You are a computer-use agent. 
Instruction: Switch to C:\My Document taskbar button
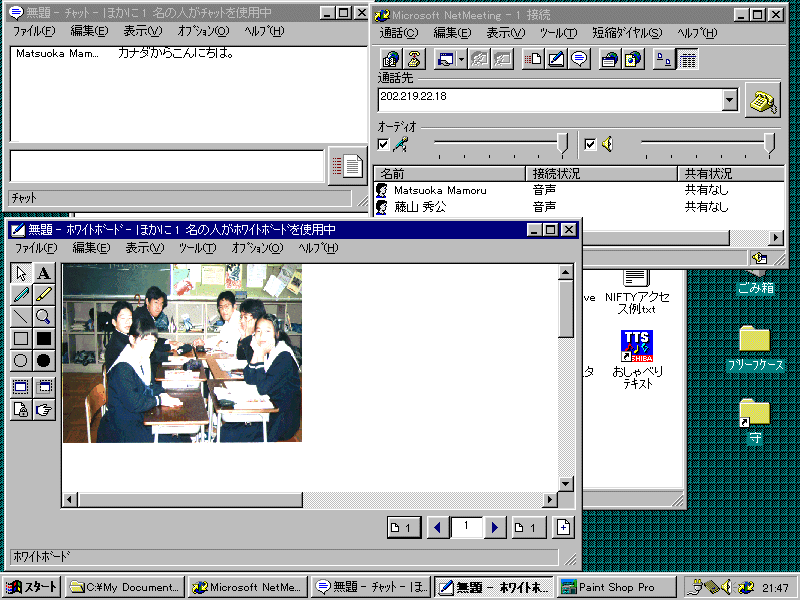pyautogui.click(x=125, y=587)
